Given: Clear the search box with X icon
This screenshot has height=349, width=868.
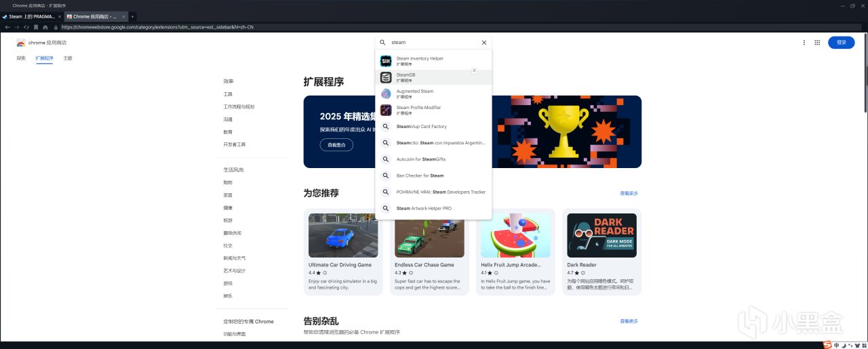Looking at the screenshot, I should [484, 42].
